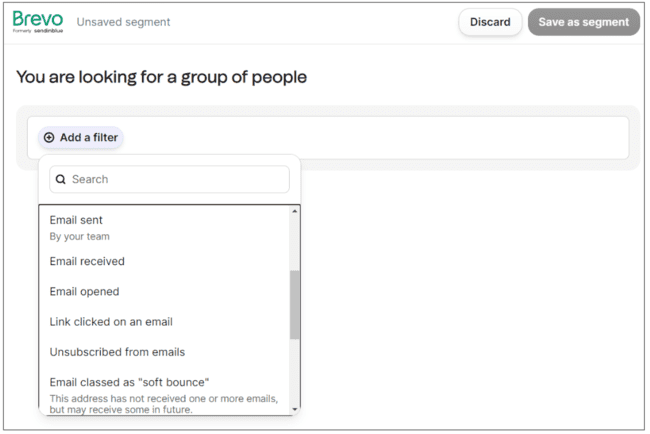
Task: Click the Brevo logo
Action: (x=38, y=21)
